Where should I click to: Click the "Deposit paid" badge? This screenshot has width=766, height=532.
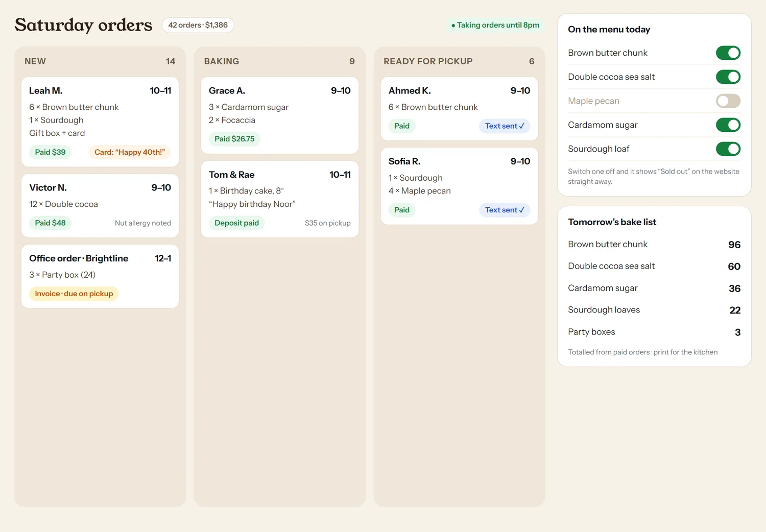(236, 223)
